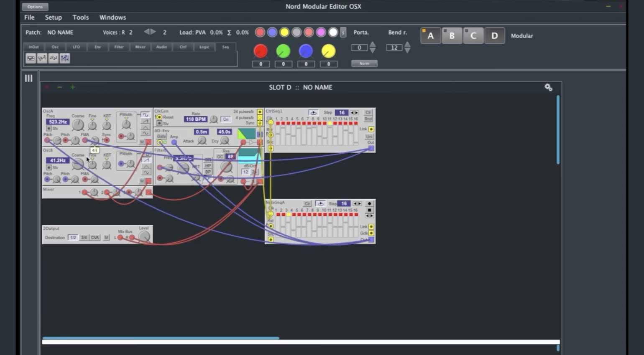
Task: Click the first sequencer module icon
Action: (x=31, y=58)
